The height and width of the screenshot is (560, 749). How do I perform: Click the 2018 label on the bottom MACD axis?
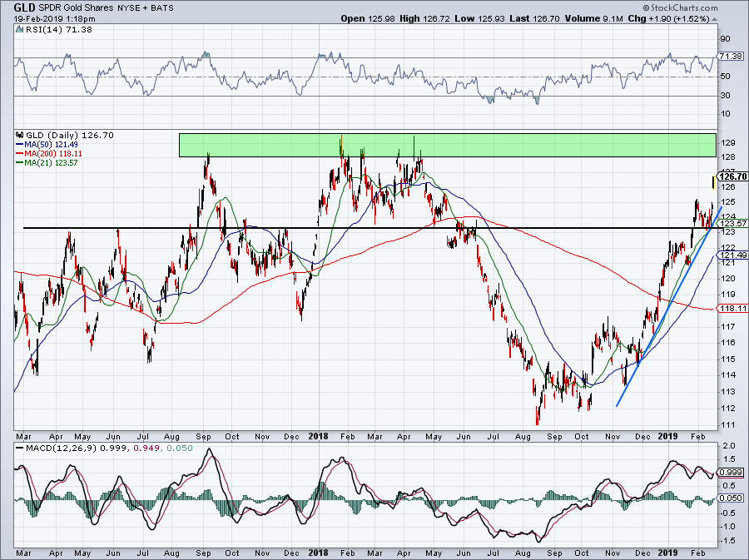click(318, 553)
